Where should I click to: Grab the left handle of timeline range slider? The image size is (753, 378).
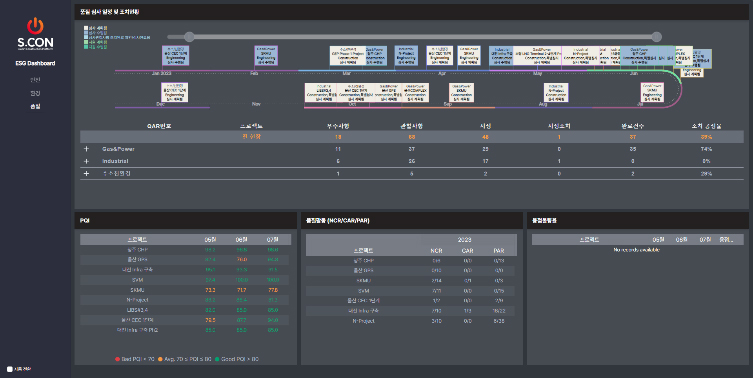tap(189, 37)
